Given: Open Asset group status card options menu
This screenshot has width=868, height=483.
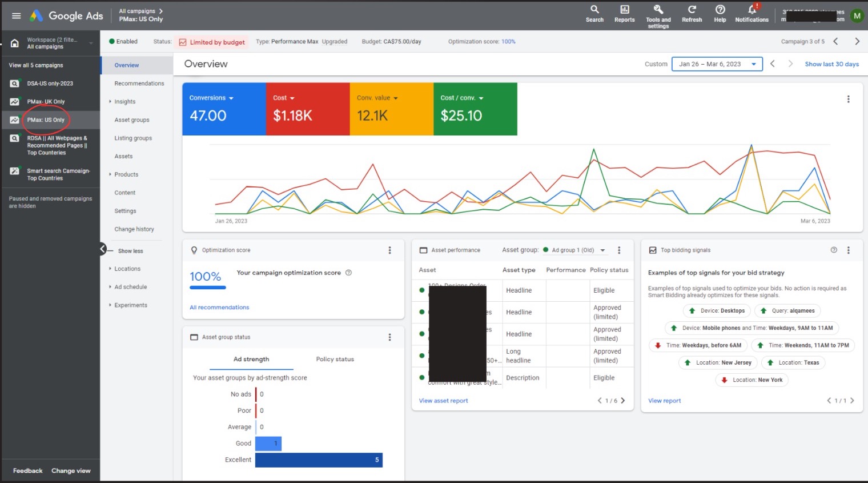Looking at the screenshot, I should pos(390,337).
